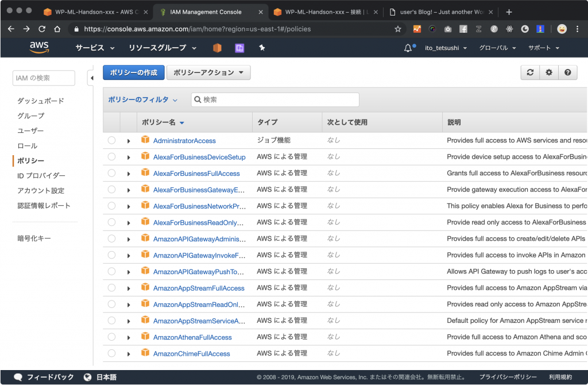Select radio button for AlexaForBusinessGatewayE… policy
Viewport: 588px width, 385px height.
tap(111, 190)
